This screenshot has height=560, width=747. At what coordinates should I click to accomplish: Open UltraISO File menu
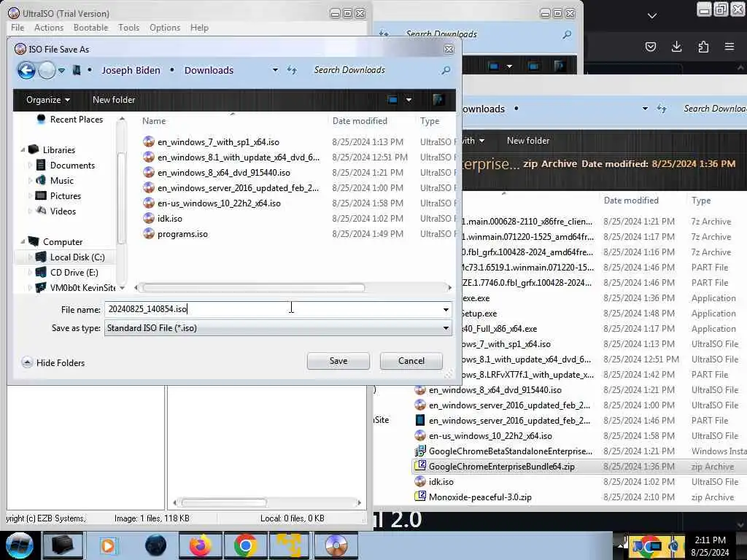[18, 28]
